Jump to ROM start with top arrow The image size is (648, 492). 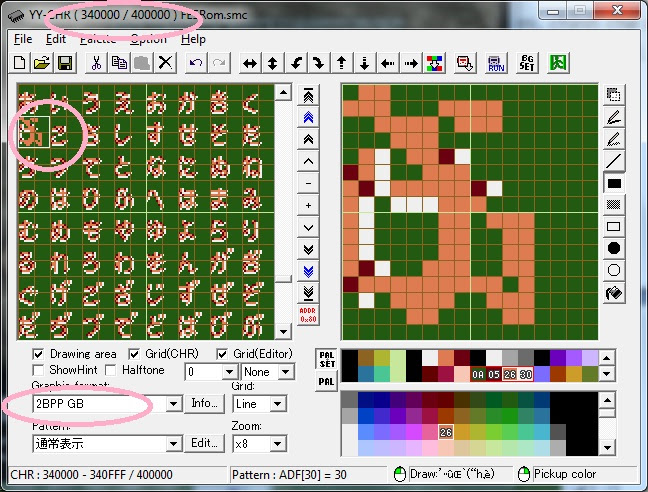[308, 96]
